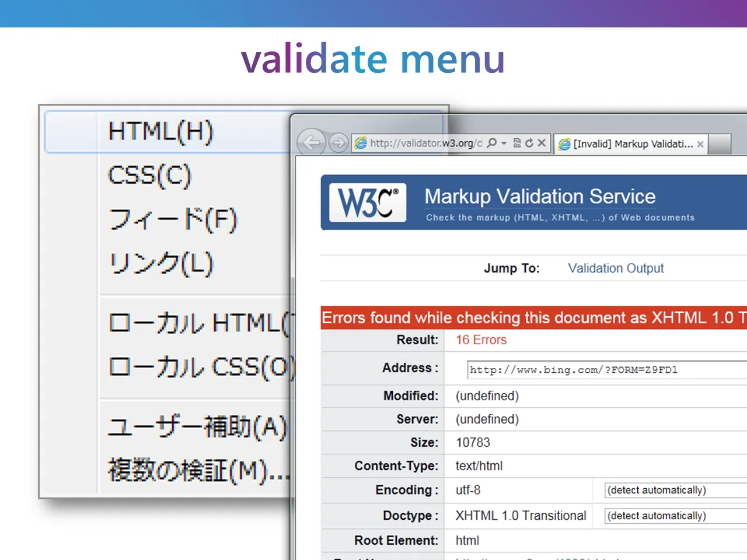The height and width of the screenshot is (560, 747).
Task: Click the Content-Type value text/html
Action: [x=479, y=466]
